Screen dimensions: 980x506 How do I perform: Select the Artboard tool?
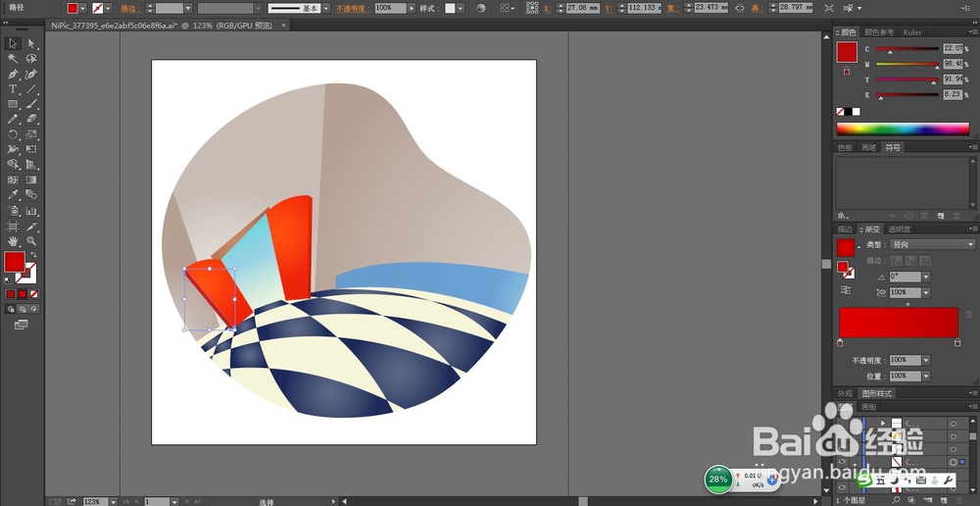tap(13, 226)
